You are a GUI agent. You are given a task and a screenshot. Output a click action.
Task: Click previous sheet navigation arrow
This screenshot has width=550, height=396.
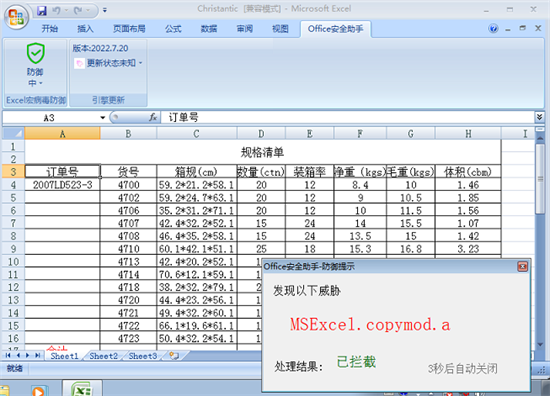coord(18,356)
